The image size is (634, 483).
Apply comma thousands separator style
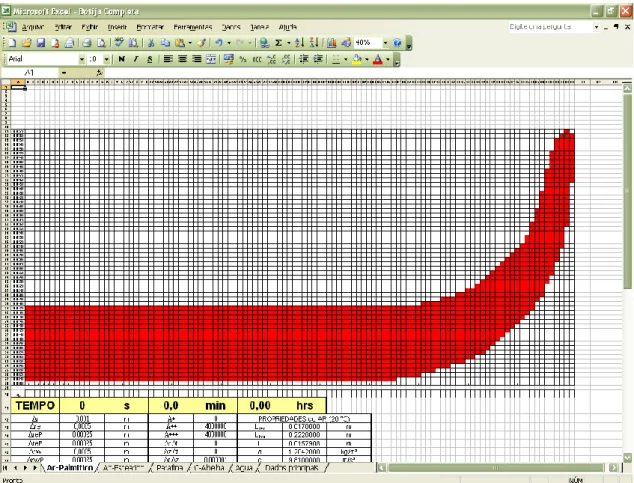click(257, 59)
